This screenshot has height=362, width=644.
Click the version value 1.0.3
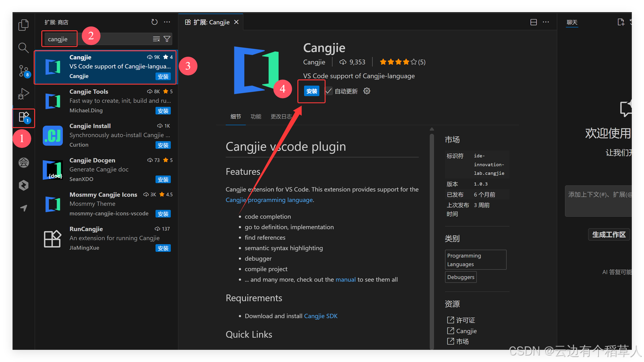coord(481,184)
